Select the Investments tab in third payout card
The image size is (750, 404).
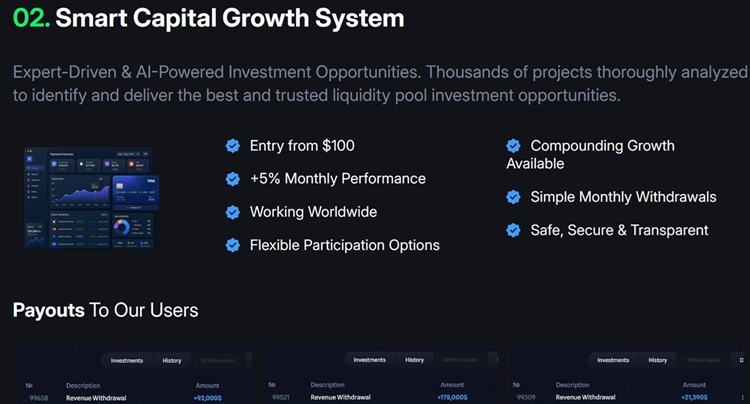click(x=613, y=360)
